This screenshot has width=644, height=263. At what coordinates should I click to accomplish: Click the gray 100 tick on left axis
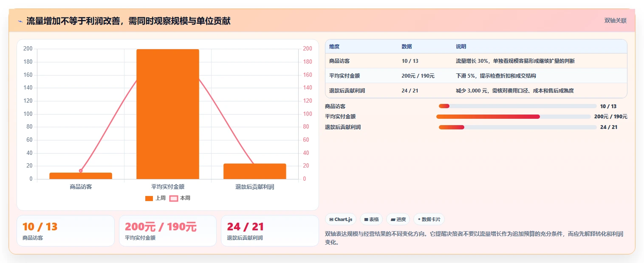(28, 114)
